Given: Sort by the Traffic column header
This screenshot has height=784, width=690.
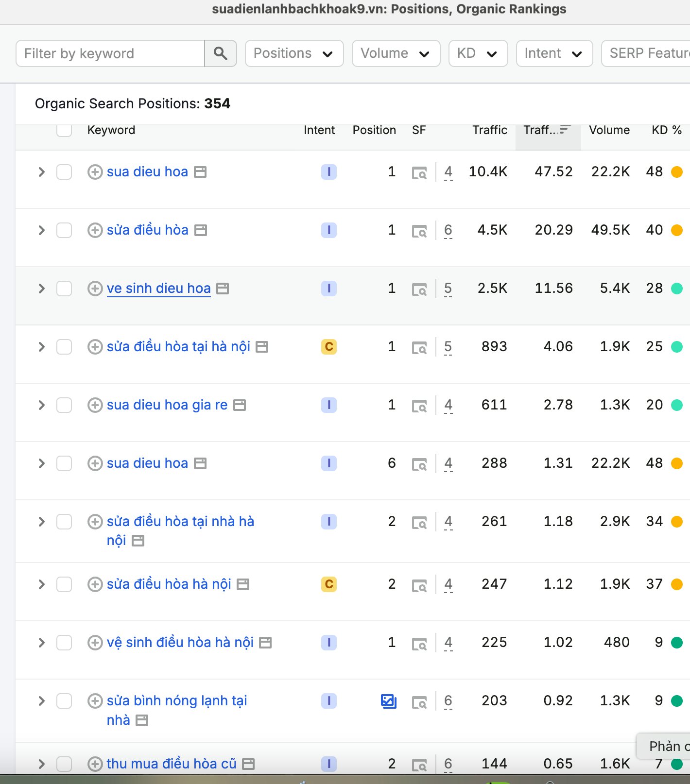Looking at the screenshot, I should [490, 130].
